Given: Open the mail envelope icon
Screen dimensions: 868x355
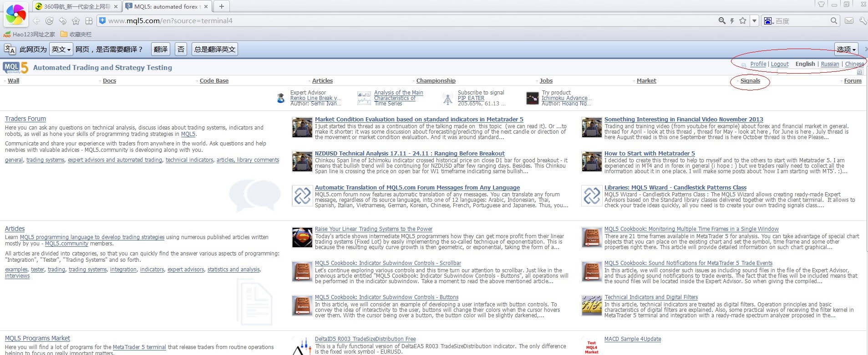Looking at the screenshot, I should pos(849,20).
